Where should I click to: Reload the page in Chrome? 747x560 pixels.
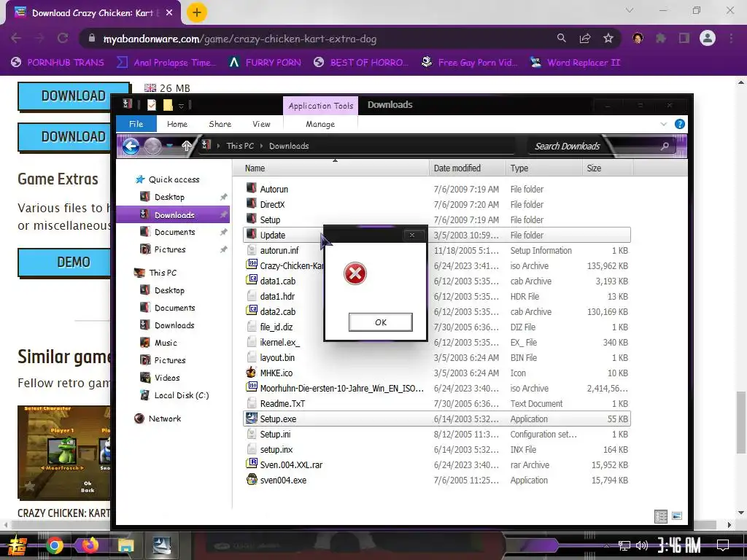(63, 39)
